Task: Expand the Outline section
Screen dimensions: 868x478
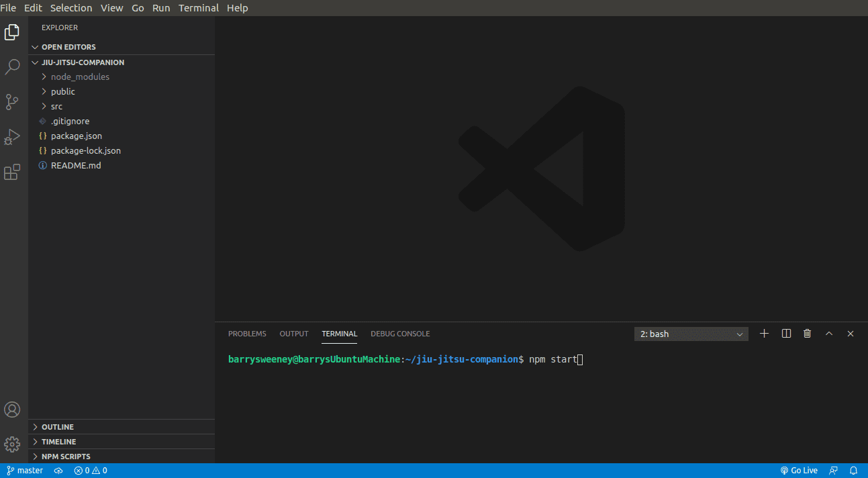Action: coord(122,427)
